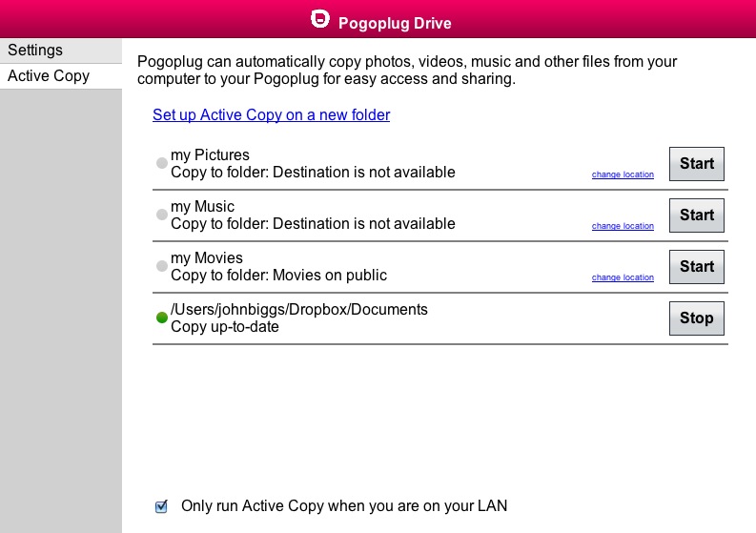Viewport: 756px width, 533px height.
Task: Select the my Pictures label
Action: click(x=210, y=154)
